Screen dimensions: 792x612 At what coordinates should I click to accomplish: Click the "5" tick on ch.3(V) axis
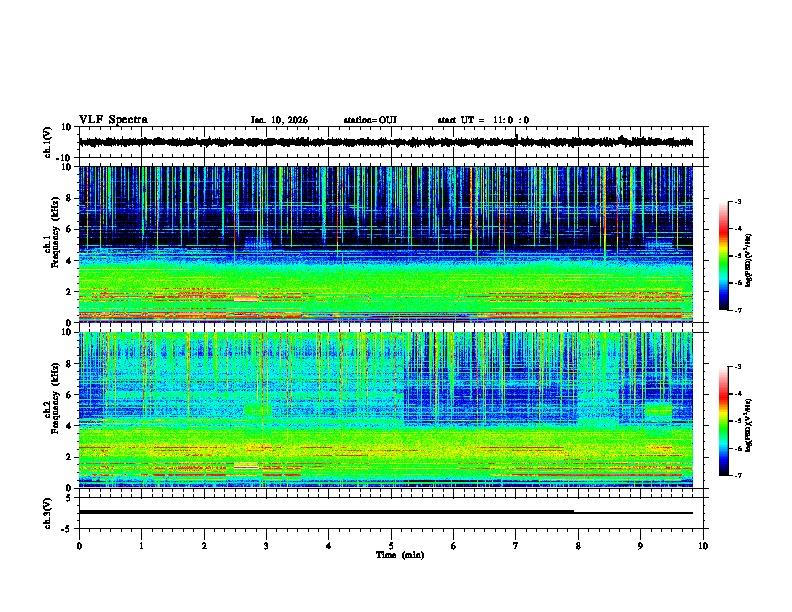coord(69,497)
